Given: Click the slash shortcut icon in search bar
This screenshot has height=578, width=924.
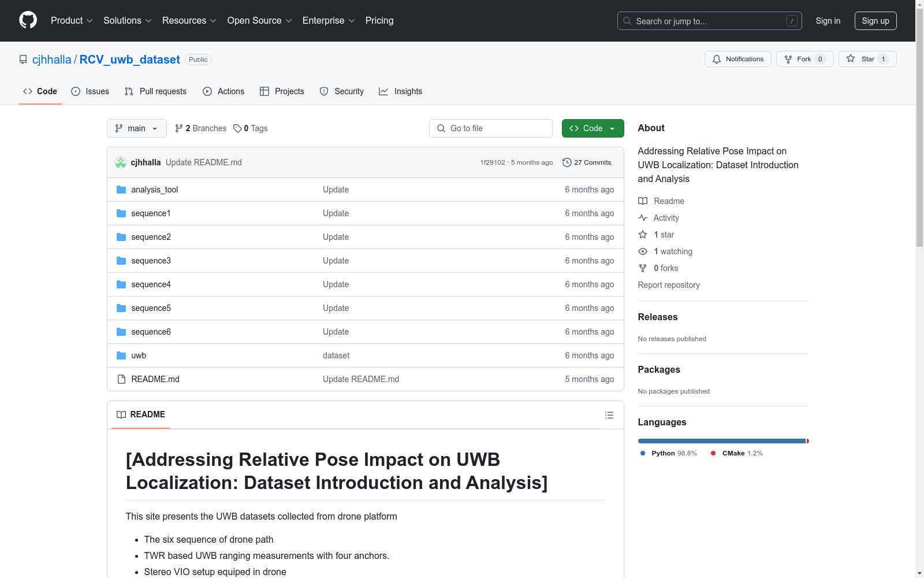Looking at the screenshot, I should [x=792, y=21].
